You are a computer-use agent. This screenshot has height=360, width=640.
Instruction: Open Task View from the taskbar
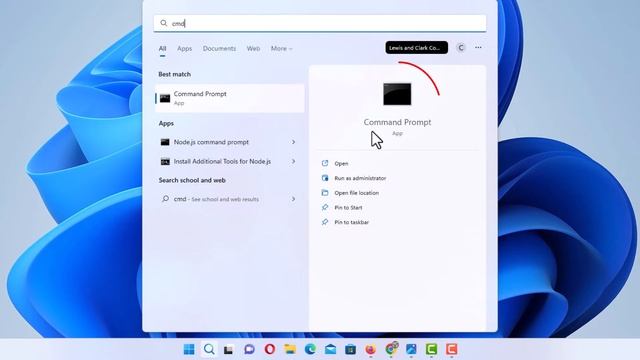[x=229, y=349]
